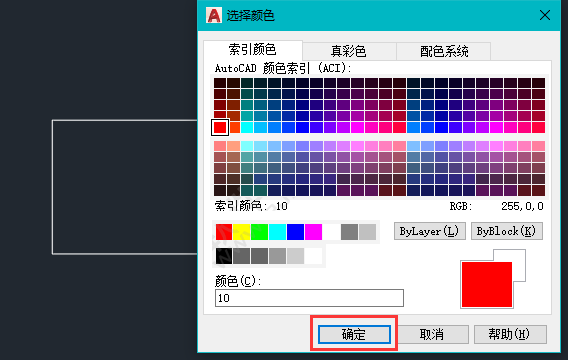Select the 索引颜色 tab
This screenshot has width=568, height=360.
252,50
